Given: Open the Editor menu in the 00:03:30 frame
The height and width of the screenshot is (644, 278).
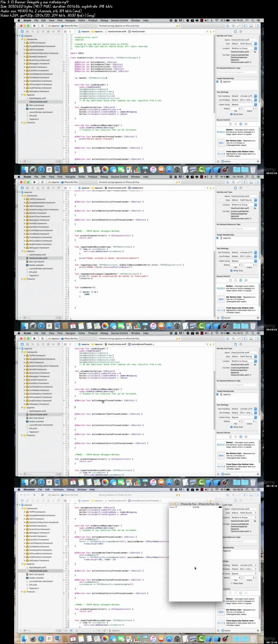Looking at the screenshot, I should pos(82,20).
